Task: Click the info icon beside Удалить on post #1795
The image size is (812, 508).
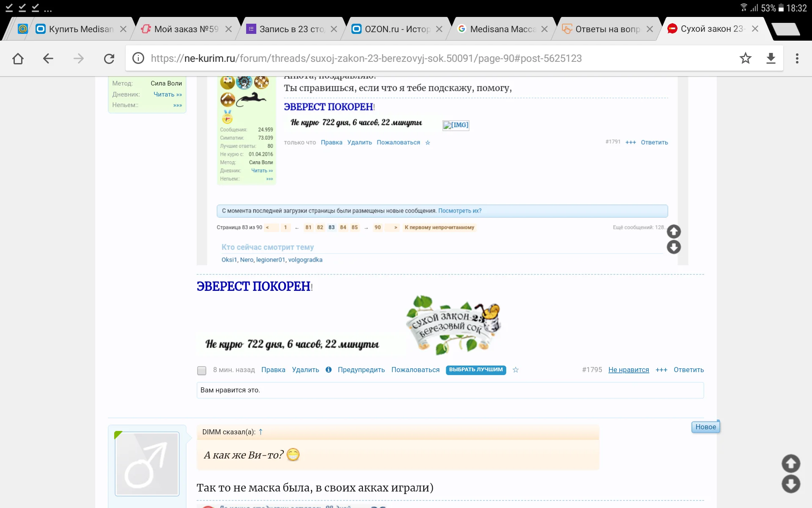Action: point(329,370)
